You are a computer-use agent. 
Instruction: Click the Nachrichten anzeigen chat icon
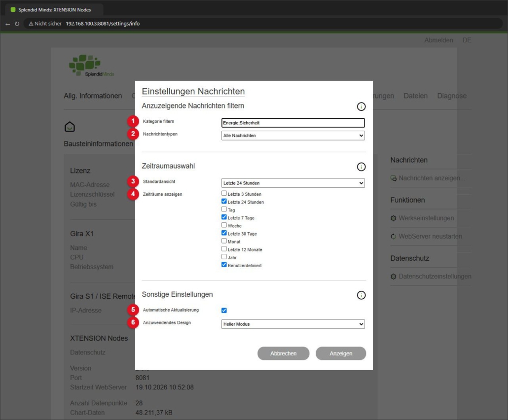tap(393, 178)
